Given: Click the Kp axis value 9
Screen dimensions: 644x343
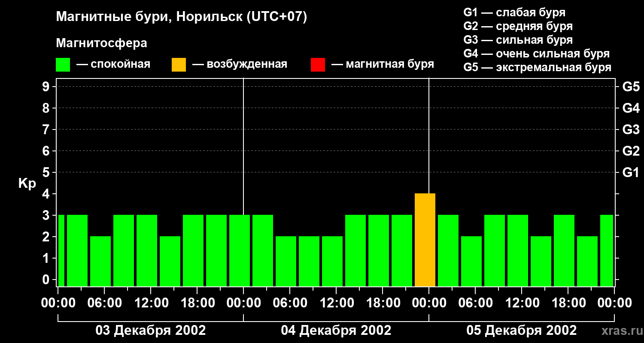Looking at the screenshot, I should point(47,87).
